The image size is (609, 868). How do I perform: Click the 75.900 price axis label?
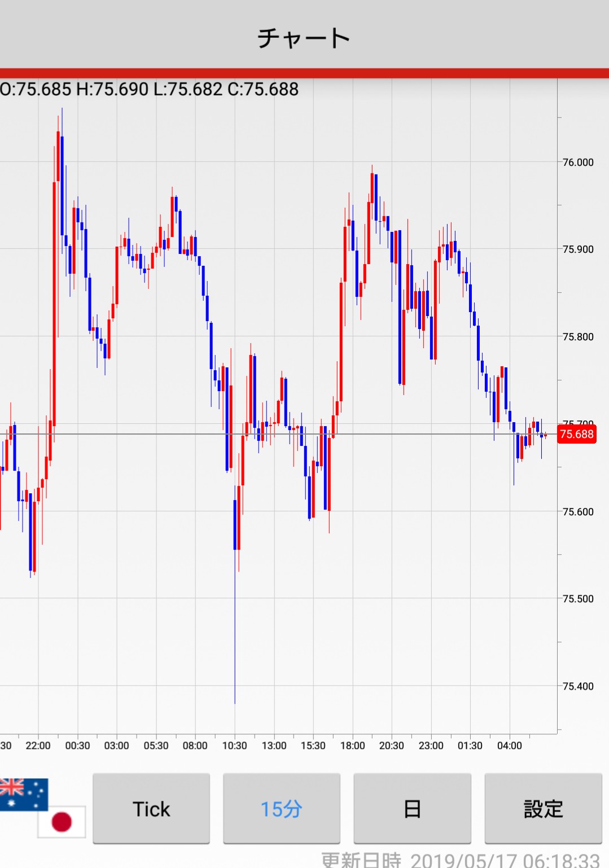click(578, 249)
